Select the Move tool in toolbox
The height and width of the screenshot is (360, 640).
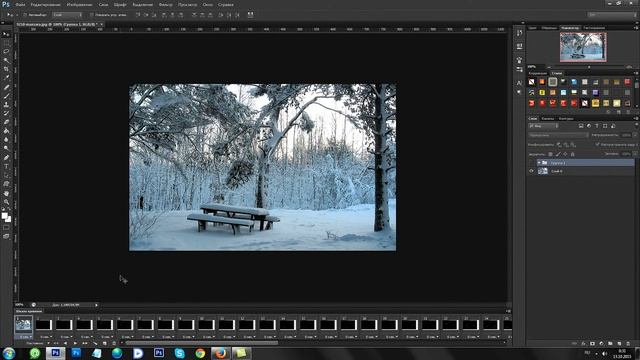pyautogui.click(x=6, y=34)
